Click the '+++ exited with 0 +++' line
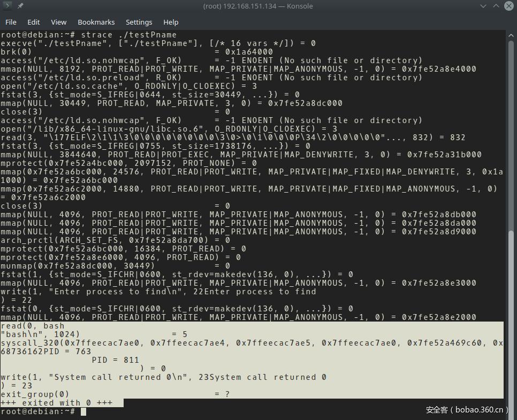Viewport: 517px width, 420px height. [x=57, y=403]
